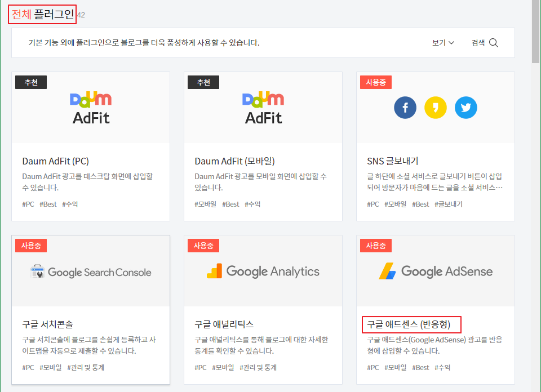The height and width of the screenshot is (392, 541).
Task: Click the Google Search Console logo icon
Action: tap(37, 271)
